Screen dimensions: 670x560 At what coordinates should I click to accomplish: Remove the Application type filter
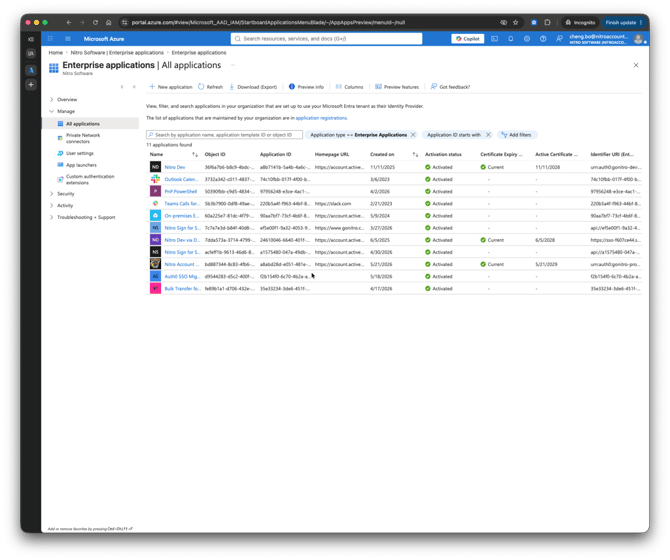click(x=413, y=135)
